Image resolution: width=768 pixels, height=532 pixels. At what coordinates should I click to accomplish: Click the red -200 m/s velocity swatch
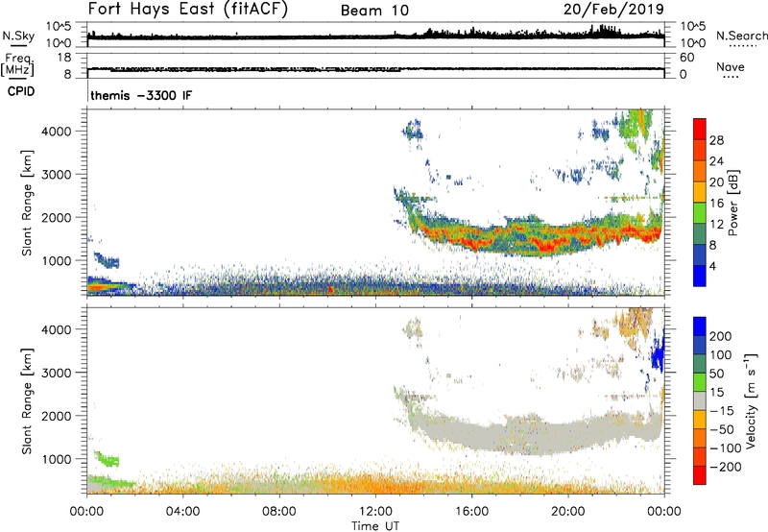click(x=700, y=475)
